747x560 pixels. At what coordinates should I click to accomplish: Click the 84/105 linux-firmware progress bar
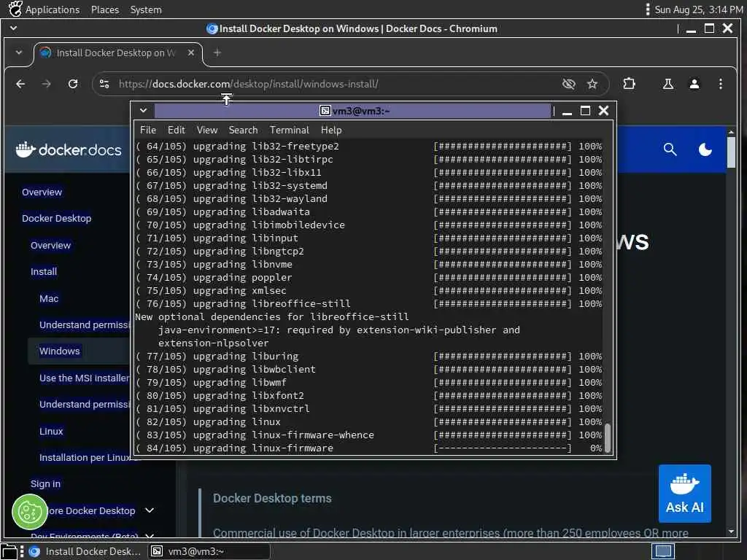click(x=503, y=448)
